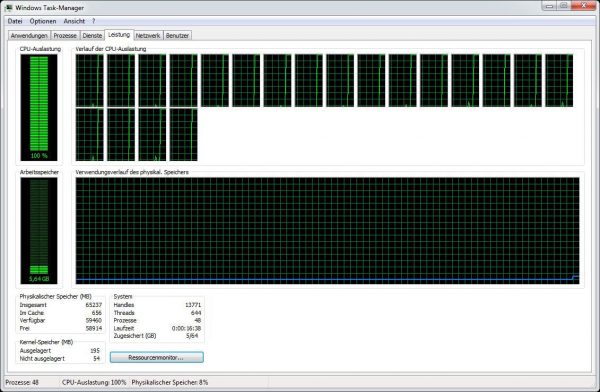The height and width of the screenshot is (392, 600).
Task: Open the Datei menu
Action: coord(15,21)
